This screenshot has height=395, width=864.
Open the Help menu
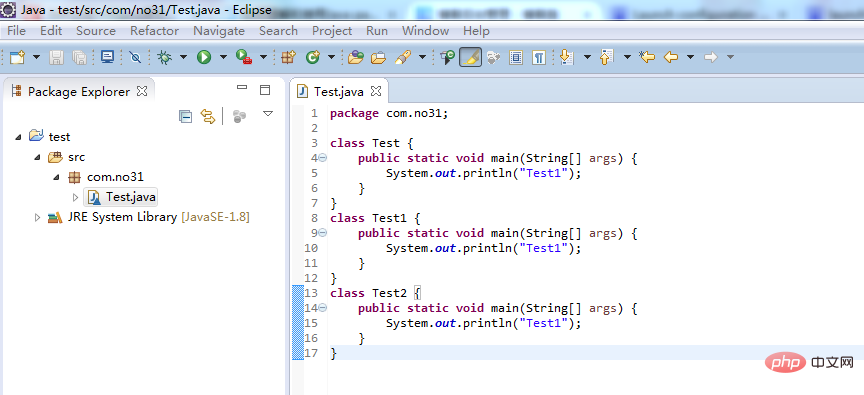pyautogui.click(x=476, y=31)
